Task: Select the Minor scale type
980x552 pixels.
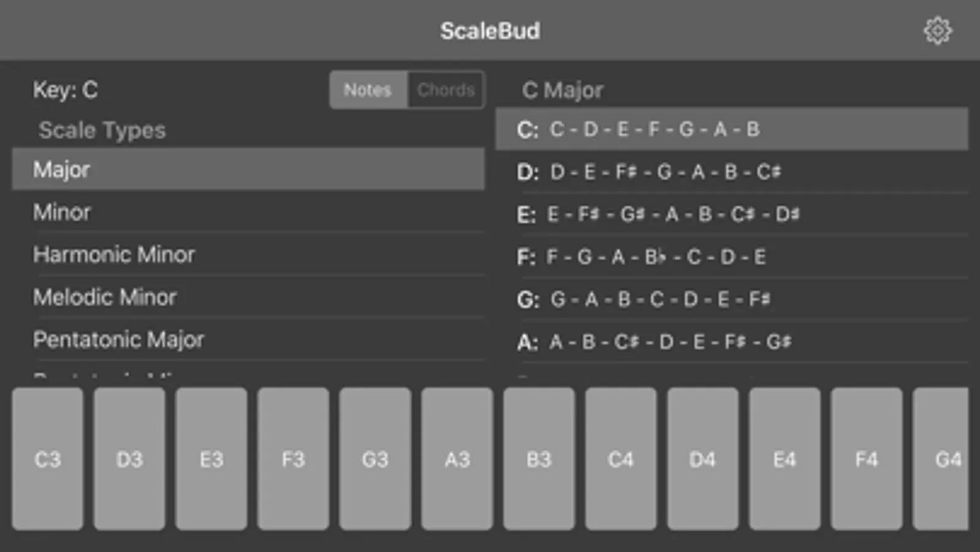Action: pos(248,212)
